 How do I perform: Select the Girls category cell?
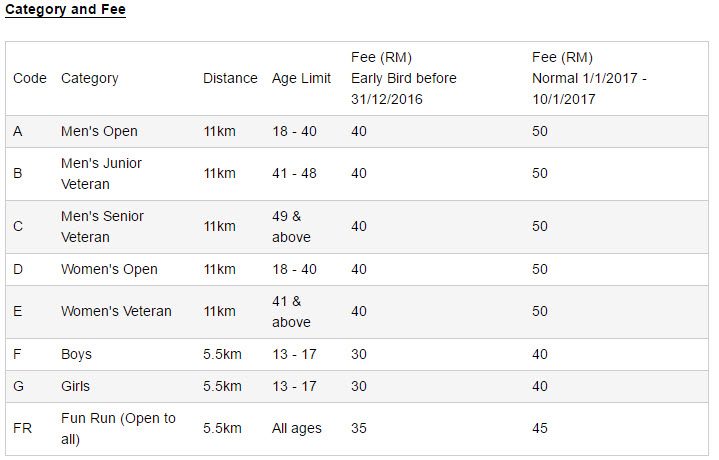point(75,386)
